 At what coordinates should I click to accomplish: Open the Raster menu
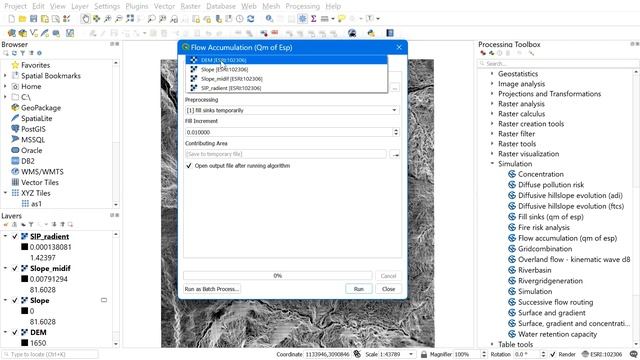pos(190,6)
